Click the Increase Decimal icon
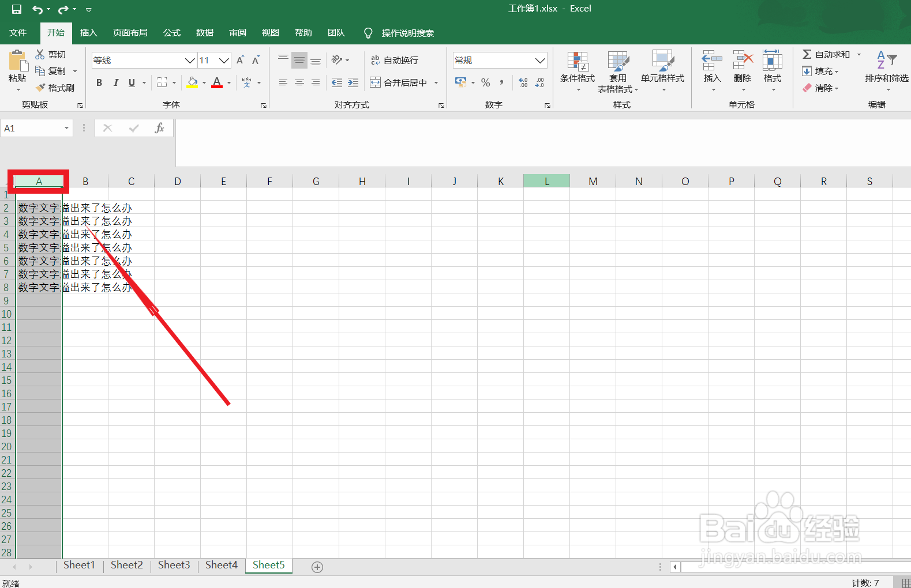This screenshot has width=911, height=588. pyautogui.click(x=523, y=82)
